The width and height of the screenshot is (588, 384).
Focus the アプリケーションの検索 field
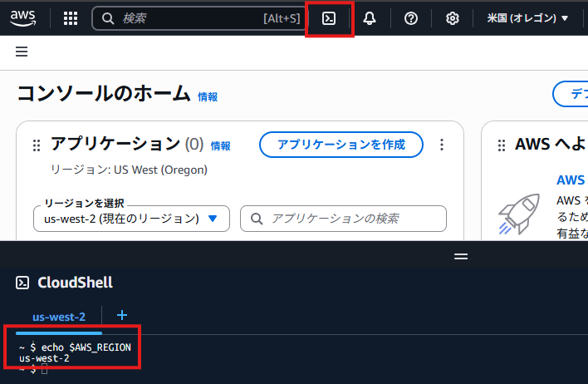click(x=343, y=219)
